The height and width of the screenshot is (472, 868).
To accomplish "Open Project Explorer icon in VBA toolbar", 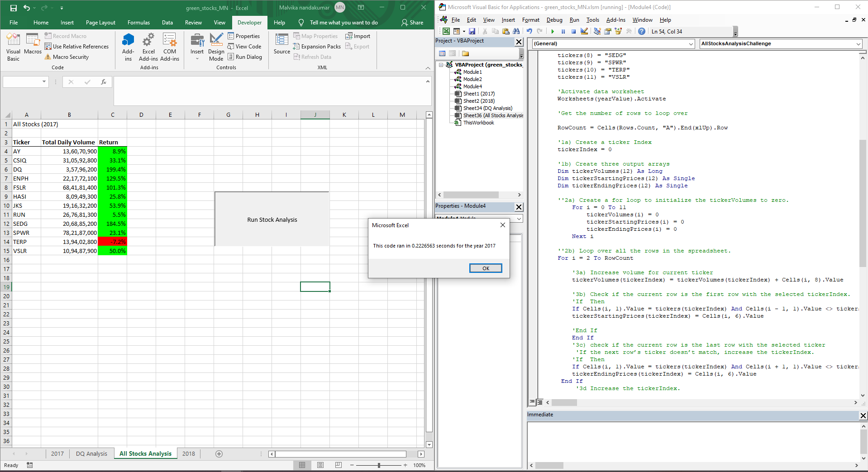I will 597,31.
